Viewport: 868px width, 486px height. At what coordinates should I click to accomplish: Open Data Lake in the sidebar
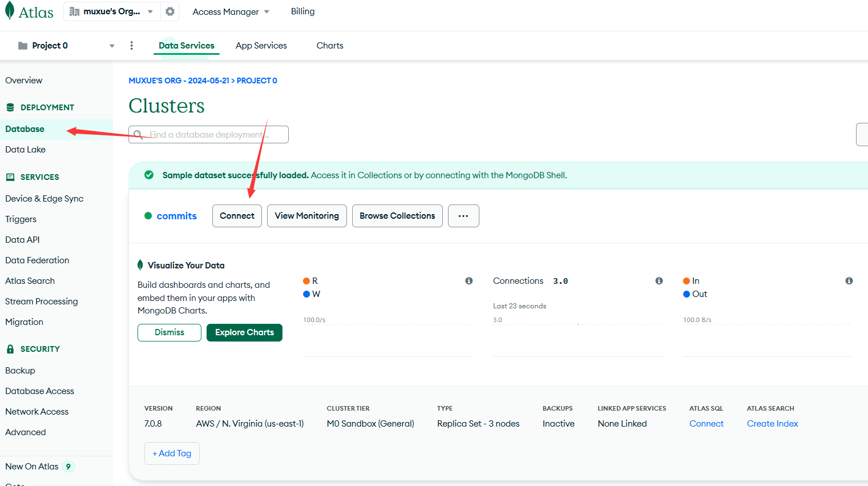tap(26, 150)
